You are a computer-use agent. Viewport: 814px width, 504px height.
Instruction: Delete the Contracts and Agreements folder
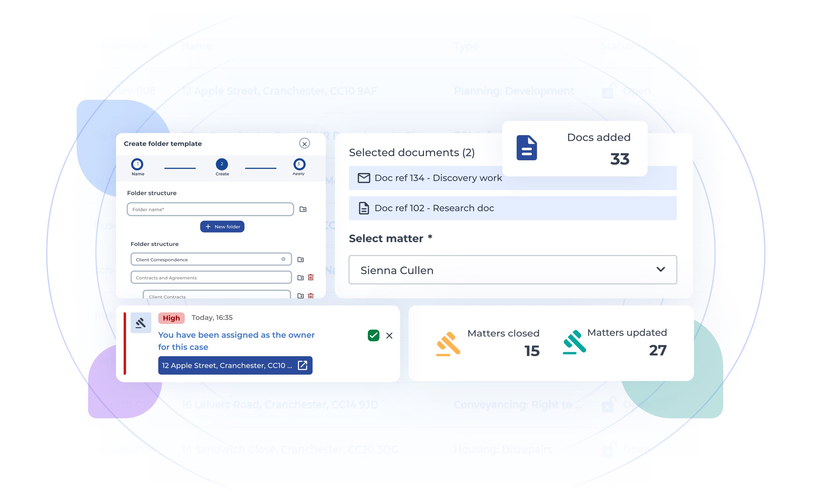311,277
